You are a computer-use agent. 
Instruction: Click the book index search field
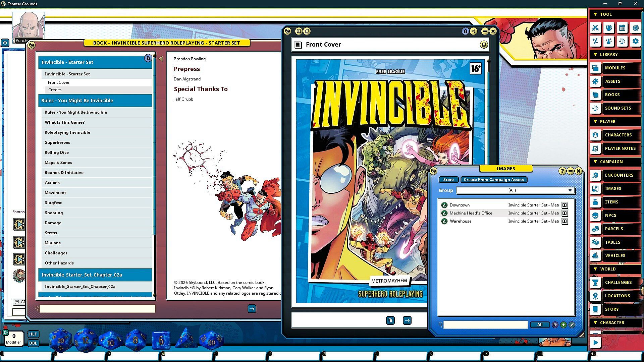coord(97,309)
